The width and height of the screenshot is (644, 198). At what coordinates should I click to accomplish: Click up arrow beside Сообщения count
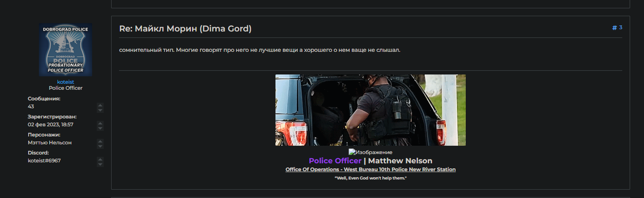point(100,105)
